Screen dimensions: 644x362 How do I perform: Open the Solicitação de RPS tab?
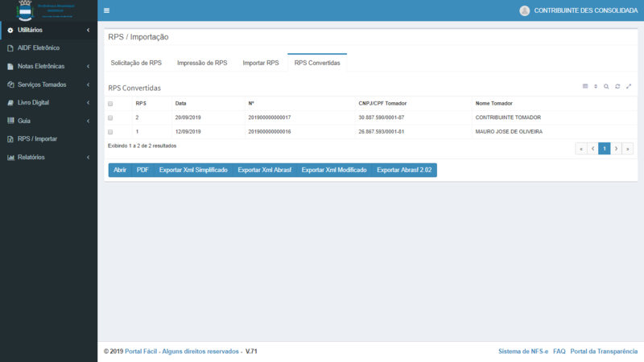(x=136, y=63)
